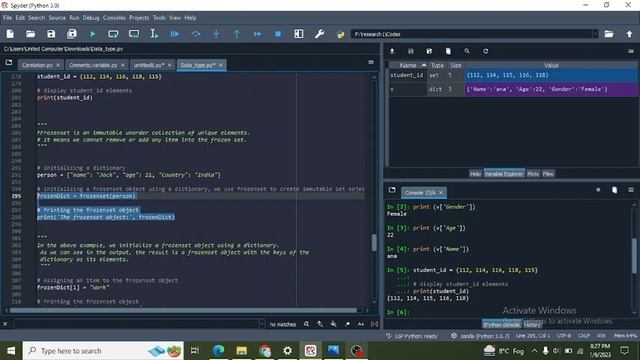Close the find bar
640x360 pixels.
point(5,324)
